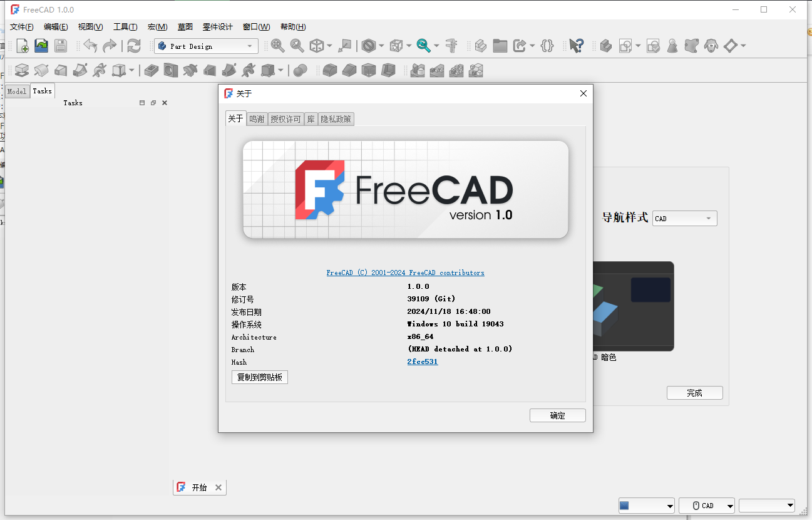Viewport: 812px width, 520px height.
Task: Switch to the Model panel tab
Action: tap(16, 90)
